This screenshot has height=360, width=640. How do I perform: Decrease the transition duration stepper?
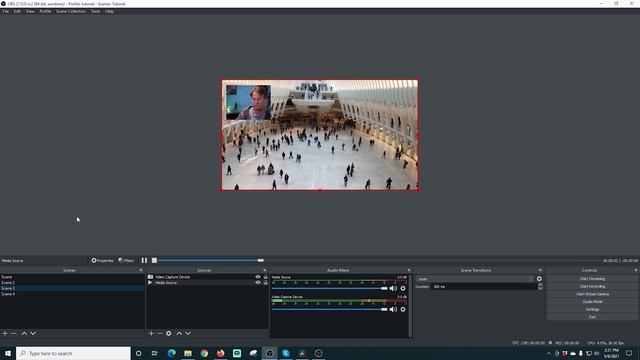tap(540, 289)
